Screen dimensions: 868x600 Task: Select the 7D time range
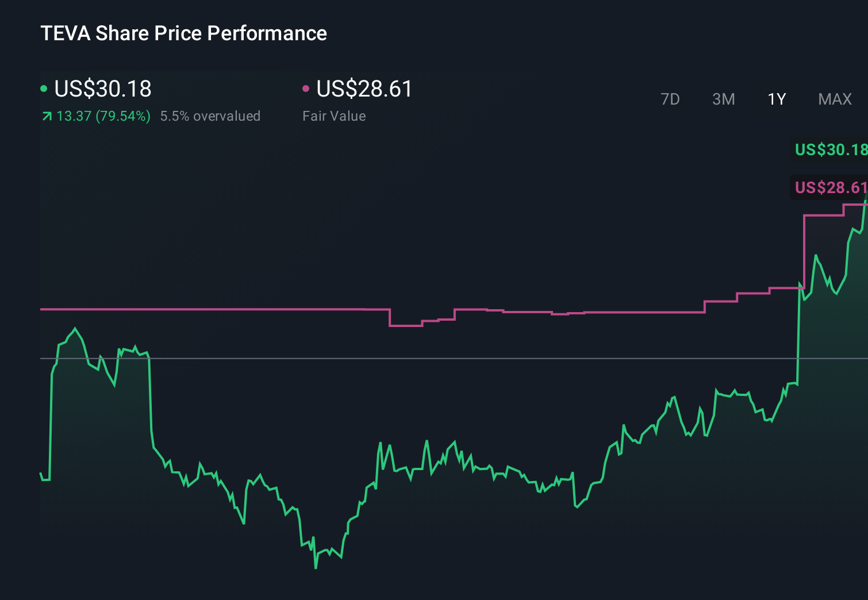pyautogui.click(x=671, y=99)
